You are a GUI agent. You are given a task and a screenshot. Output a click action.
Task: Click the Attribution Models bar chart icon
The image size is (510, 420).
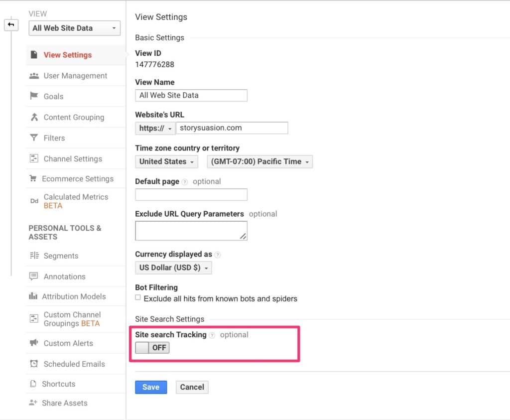(33, 296)
